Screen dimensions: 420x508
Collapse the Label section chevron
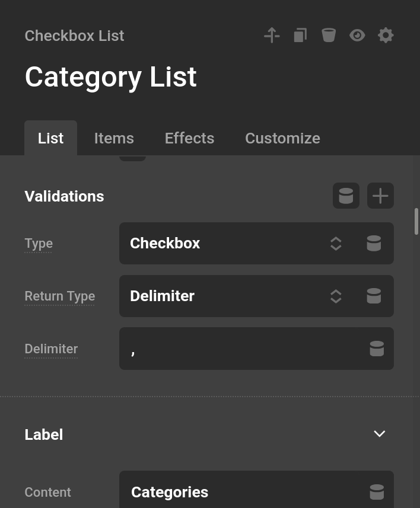click(379, 433)
